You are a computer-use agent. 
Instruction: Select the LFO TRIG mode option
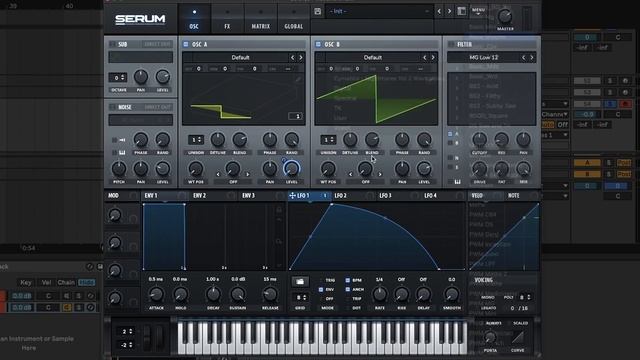click(329, 280)
